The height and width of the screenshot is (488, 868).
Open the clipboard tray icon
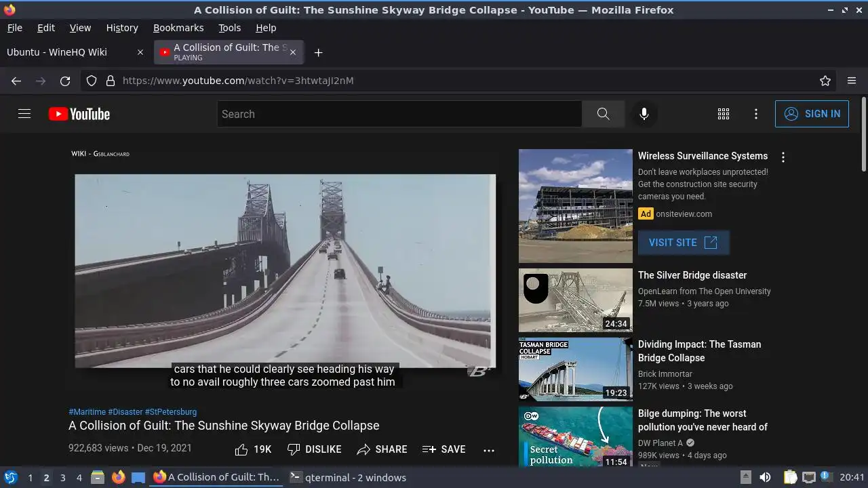tap(790, 477)
